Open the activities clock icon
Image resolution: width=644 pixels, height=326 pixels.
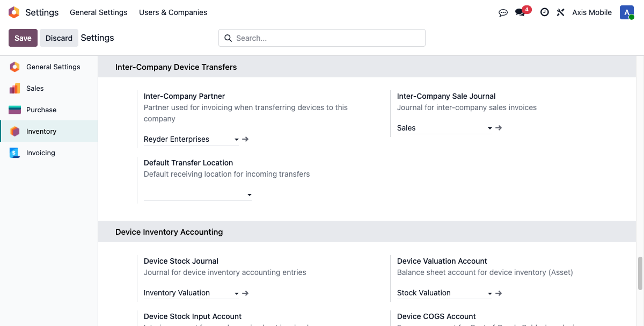(x=544, y=12)
